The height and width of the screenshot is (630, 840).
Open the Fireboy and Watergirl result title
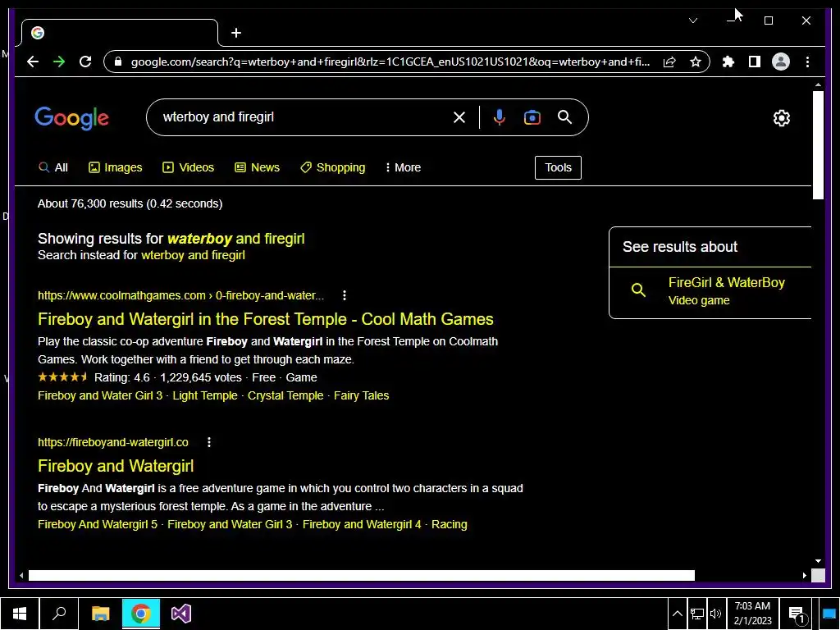click(x=116, y=466)
